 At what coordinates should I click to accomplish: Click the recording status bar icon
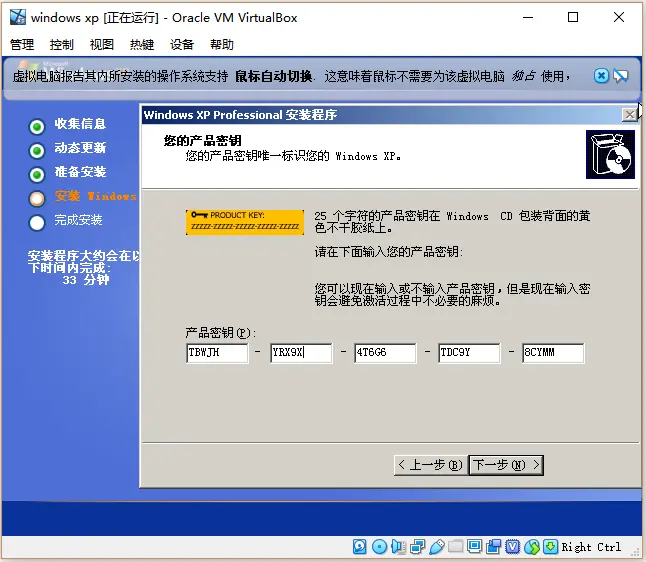493,547
